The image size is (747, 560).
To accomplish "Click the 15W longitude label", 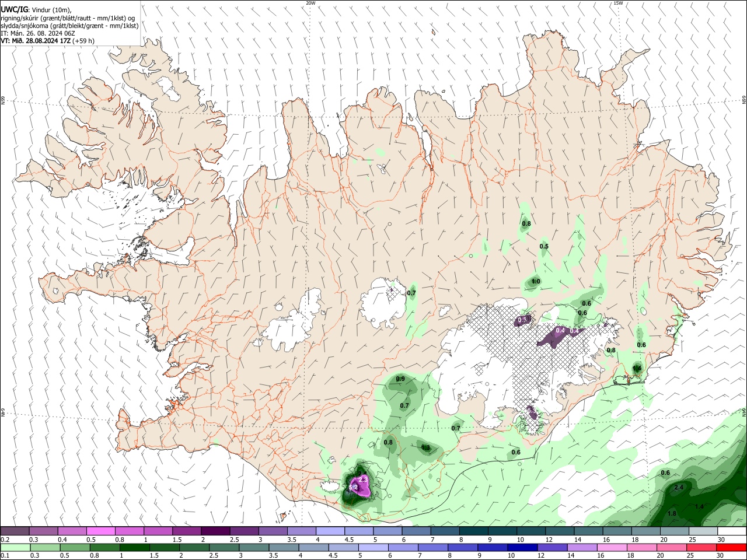I will (618, 3).
